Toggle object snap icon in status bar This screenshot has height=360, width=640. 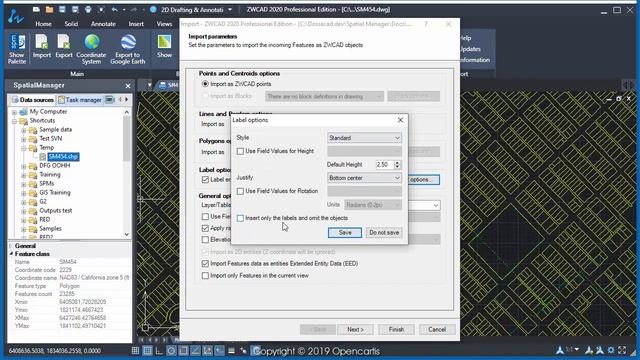(183, 350)
